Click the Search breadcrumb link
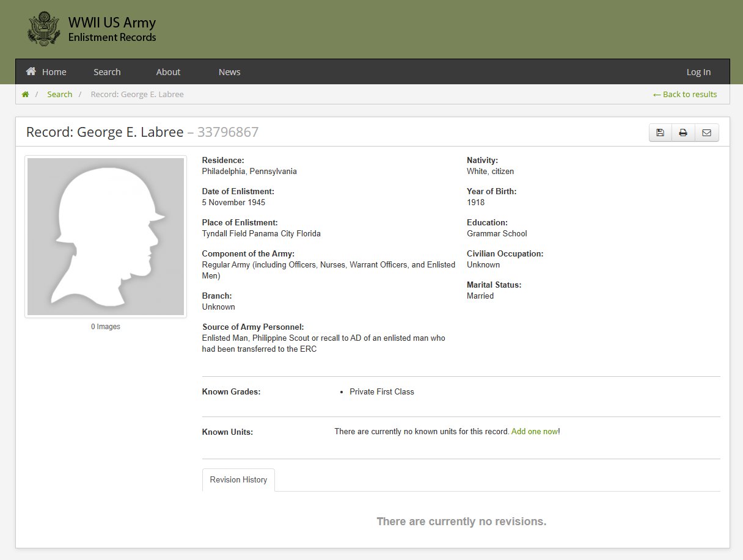Image resolution: width=743 pixels, height=560 pixels. pos(59,95)
